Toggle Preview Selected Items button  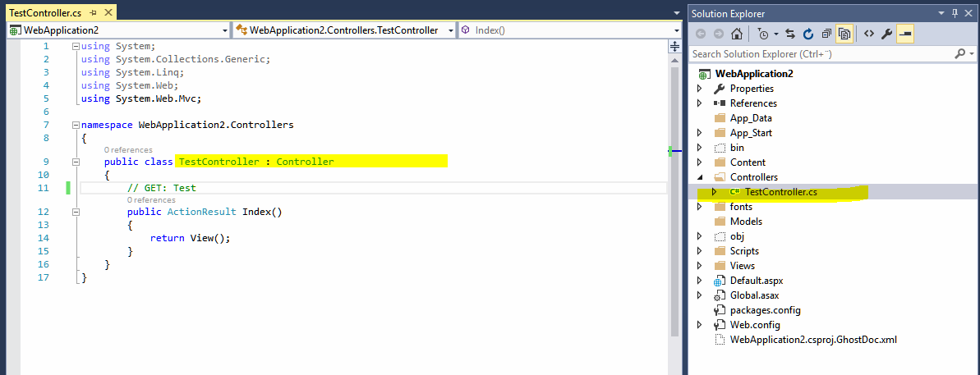click(x=904, y=34)
